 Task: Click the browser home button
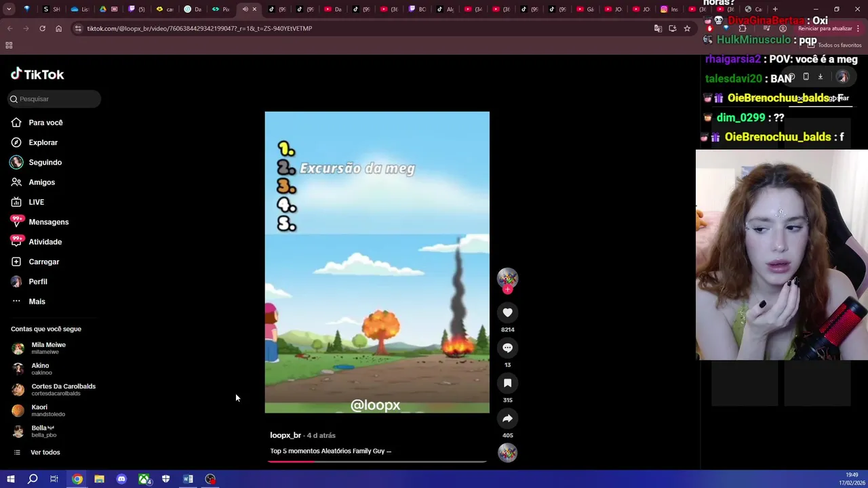[x=58, y=28]
